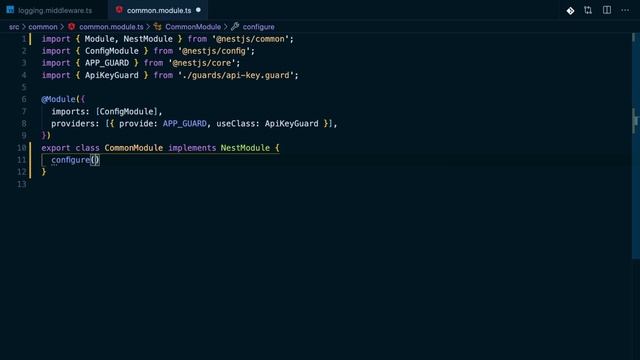The height and width of the screenshot is (360, 640).
Task: Click '@nestjs/core' string on line 3
Action: click(202, 63)
